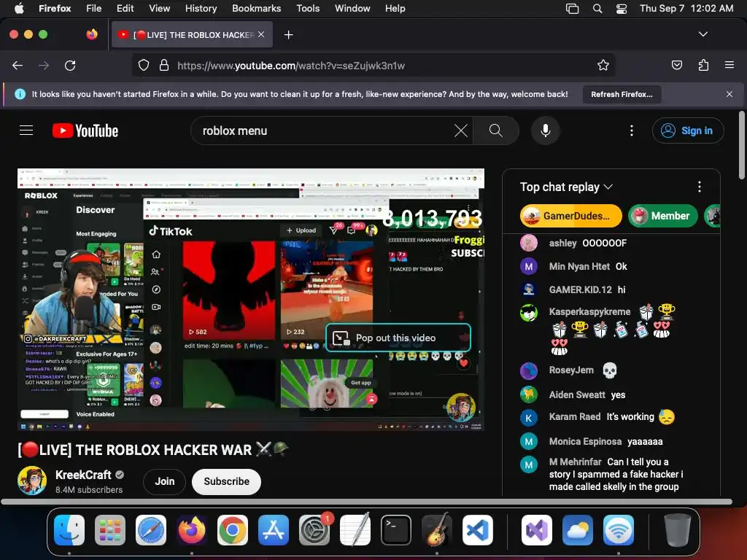Click the Refresh Firefox button
This screenshot has height=560, width=747.
coord(622,94)
